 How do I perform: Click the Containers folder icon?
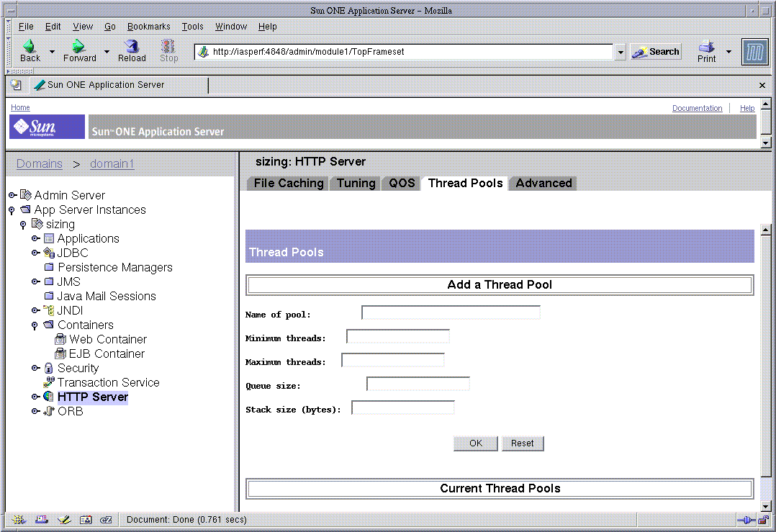click(48, 325)
